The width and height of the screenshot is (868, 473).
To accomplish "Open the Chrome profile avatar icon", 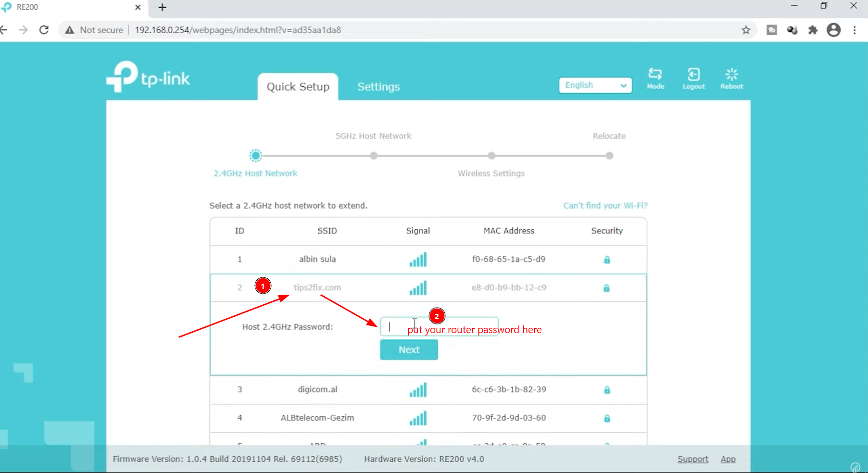I will (x=833, y=30).
